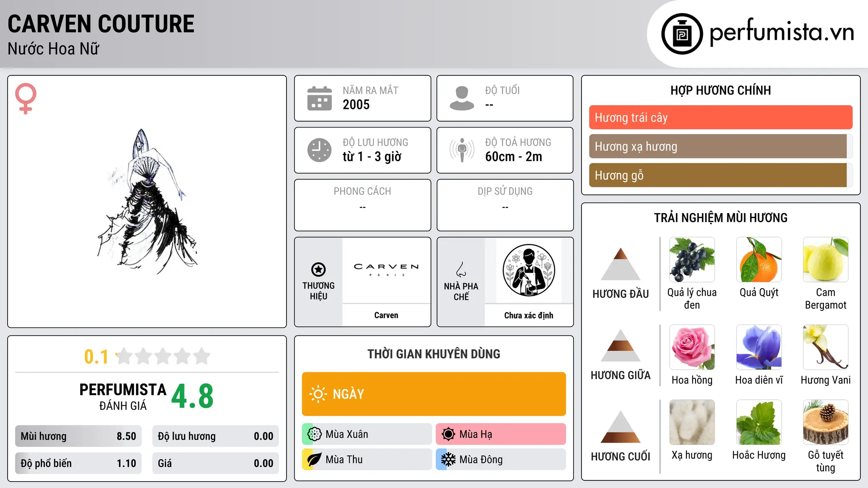Click the sillage icon beside Độ toả hương
The image size is (868, 488).
[462, 150]
